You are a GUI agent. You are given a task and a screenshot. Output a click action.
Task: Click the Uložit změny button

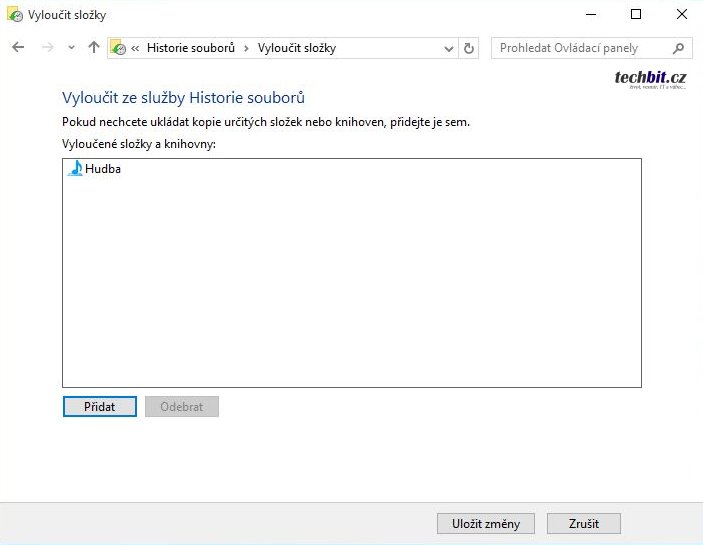[485, 524]
